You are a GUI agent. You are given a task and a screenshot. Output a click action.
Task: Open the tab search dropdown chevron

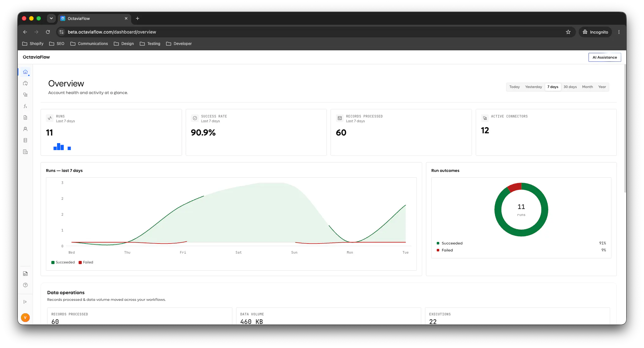pos(51,18)
